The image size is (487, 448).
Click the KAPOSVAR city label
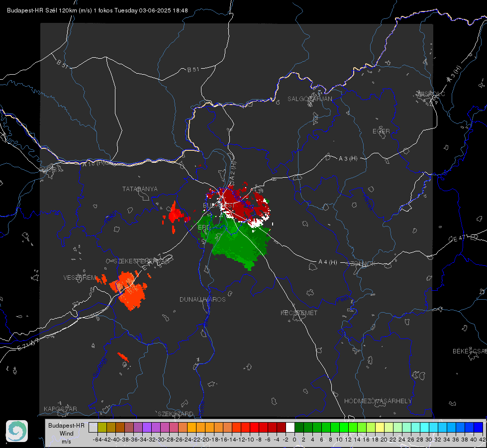click(x=60, y=409)
